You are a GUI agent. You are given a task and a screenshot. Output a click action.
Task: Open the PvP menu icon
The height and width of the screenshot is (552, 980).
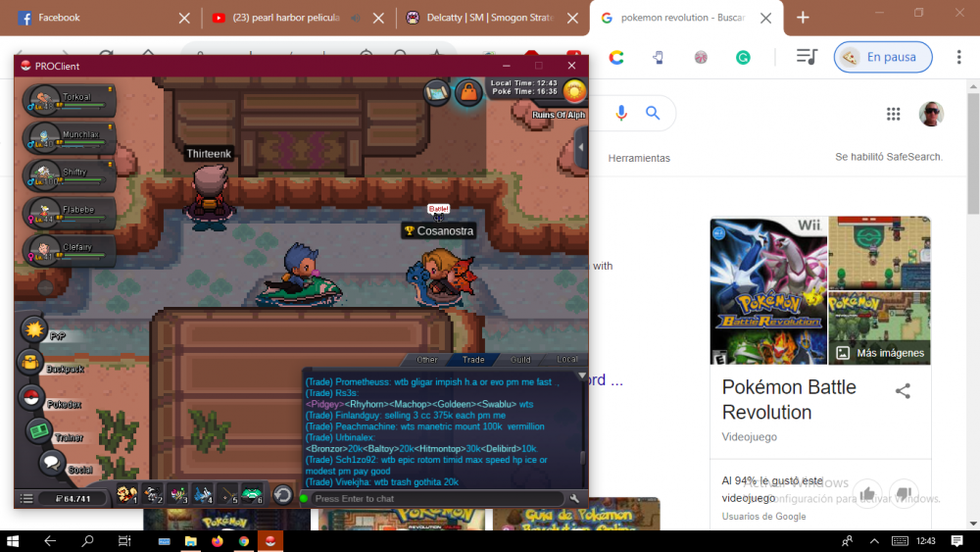pos(34,328)
